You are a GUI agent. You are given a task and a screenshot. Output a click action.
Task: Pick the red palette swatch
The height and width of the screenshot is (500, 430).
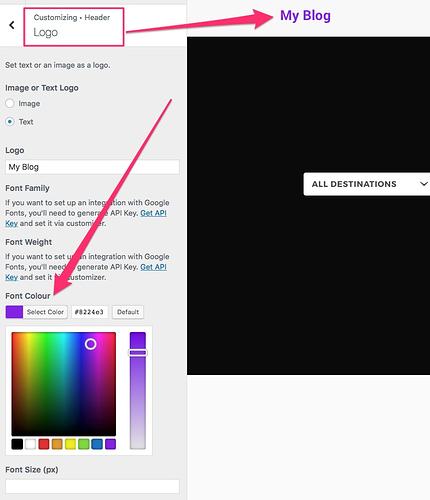(44, 444)
